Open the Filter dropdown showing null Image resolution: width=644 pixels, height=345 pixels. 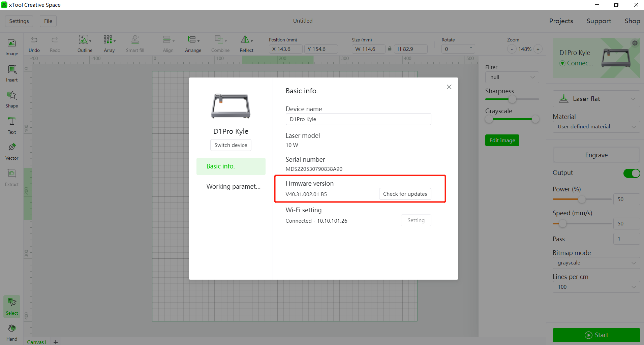coord(512,77)
